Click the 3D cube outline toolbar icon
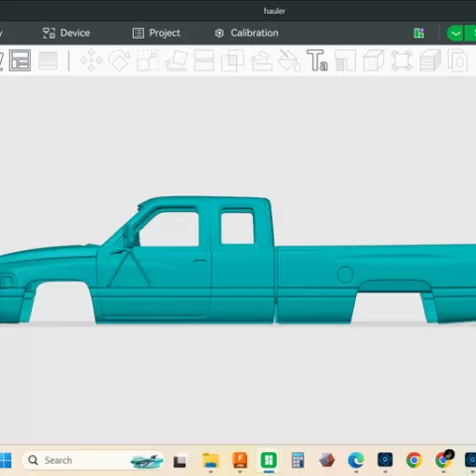The image size is (476, 476). click(x=374, y=60)
